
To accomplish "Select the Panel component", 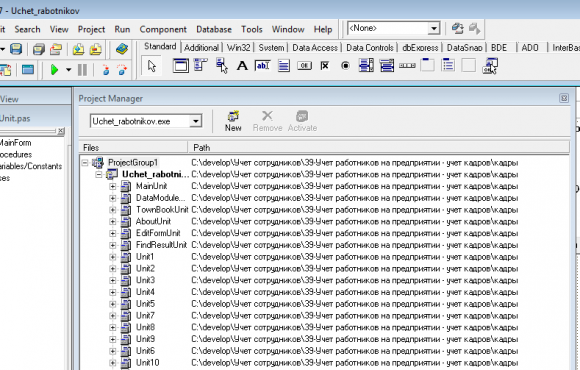I will [469, 65].
